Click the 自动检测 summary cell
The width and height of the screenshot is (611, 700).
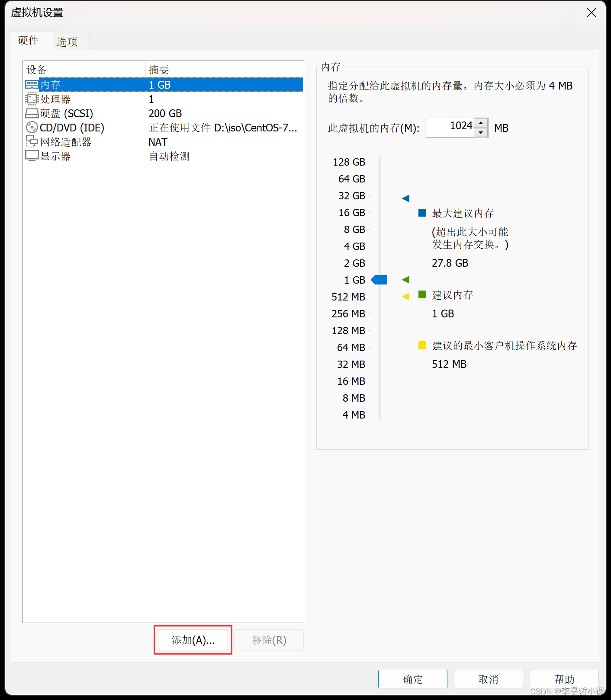(x=169, y=156)
